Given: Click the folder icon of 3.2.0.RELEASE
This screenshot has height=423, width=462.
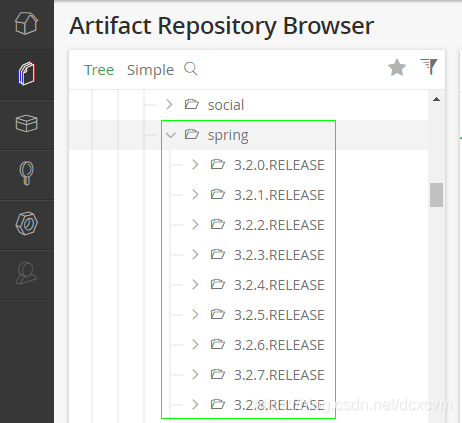Looking at the screenshot, I should (x=218, y=164).
